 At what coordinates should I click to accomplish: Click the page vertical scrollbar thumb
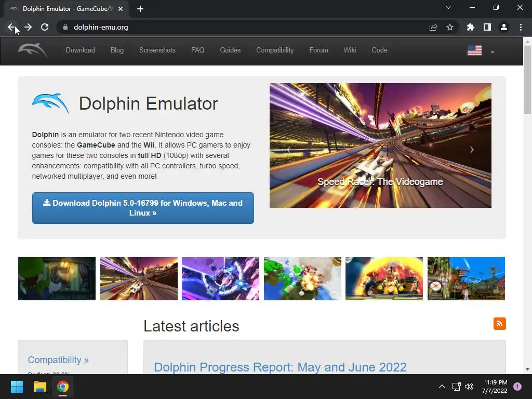(527, 79)
